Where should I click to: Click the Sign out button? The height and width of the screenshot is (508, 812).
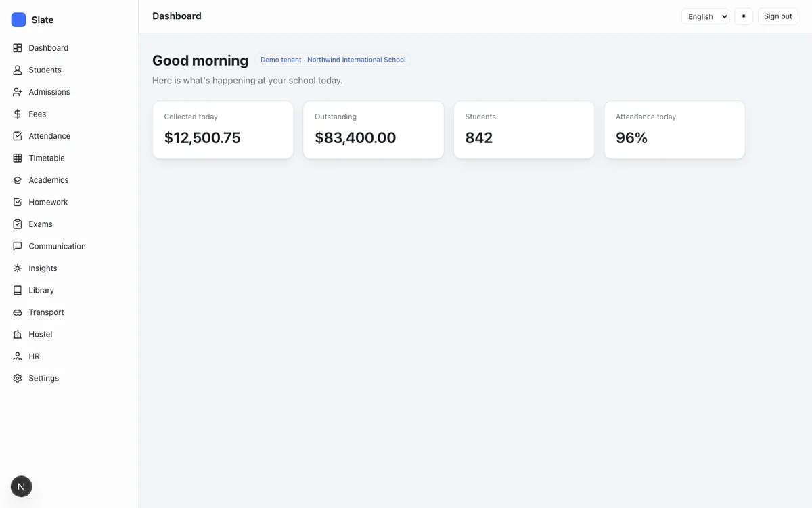[x=778, y=16]
